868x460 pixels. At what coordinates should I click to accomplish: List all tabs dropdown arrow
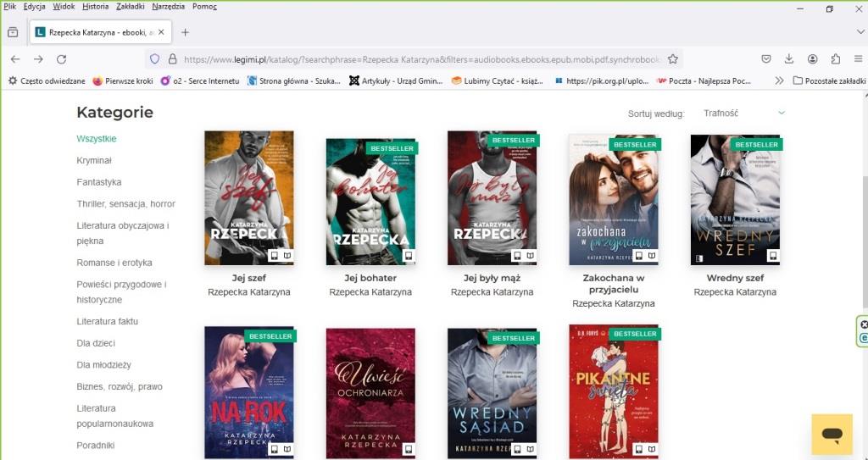pos(860,32)
